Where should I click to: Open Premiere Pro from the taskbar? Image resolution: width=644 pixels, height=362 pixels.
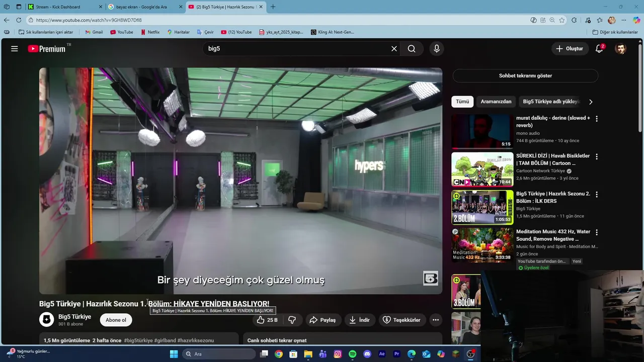(x=396, y=354)
